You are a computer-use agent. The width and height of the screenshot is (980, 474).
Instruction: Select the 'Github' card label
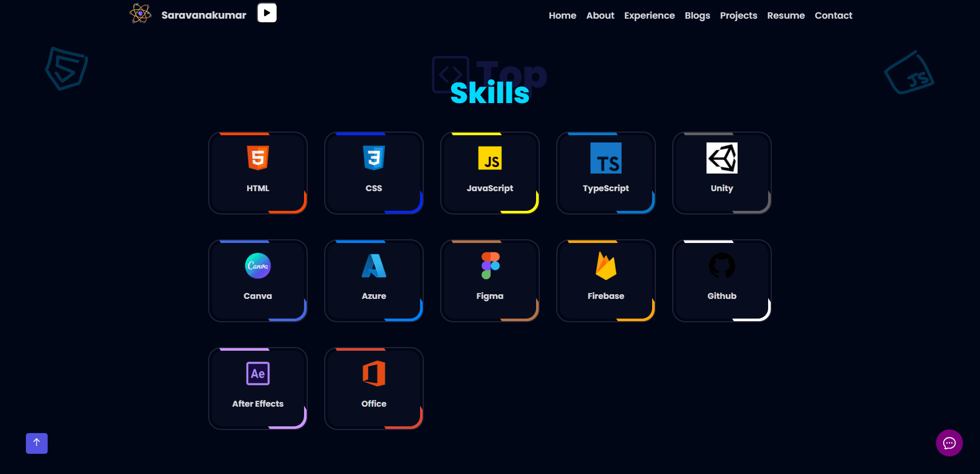[x=722, y=296]
